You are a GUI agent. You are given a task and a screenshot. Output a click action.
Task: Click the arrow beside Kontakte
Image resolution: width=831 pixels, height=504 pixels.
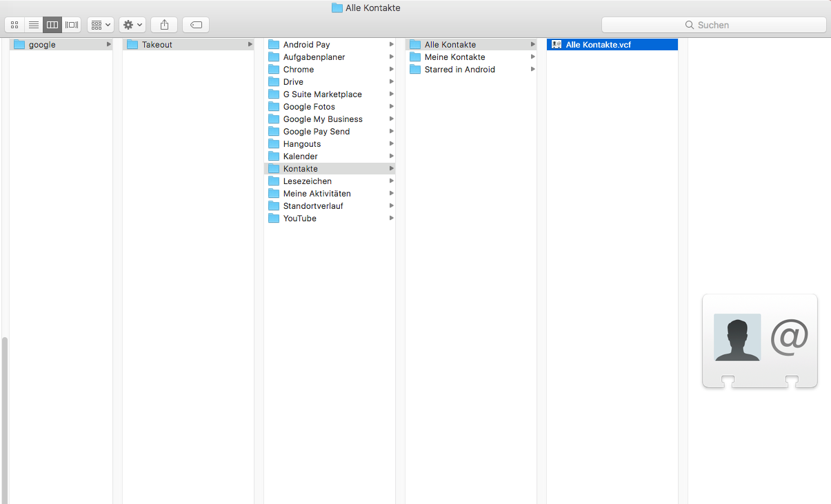point(391,168)
